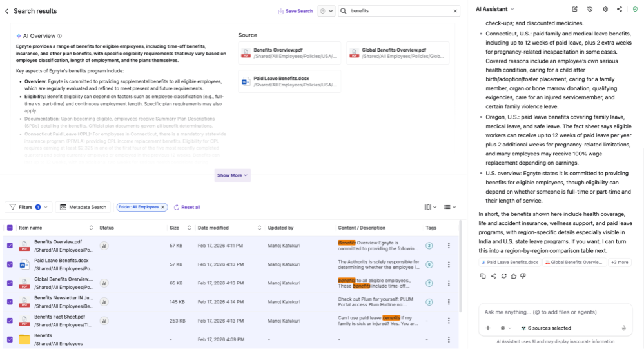
Task: Click Save Search
Action: tap(295, 11)
